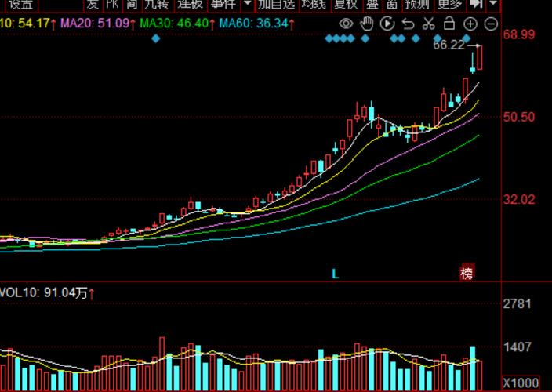Click the panel collapse arrow icon beside 更多
The image size is (552, 392).
(x=476, y=4)
